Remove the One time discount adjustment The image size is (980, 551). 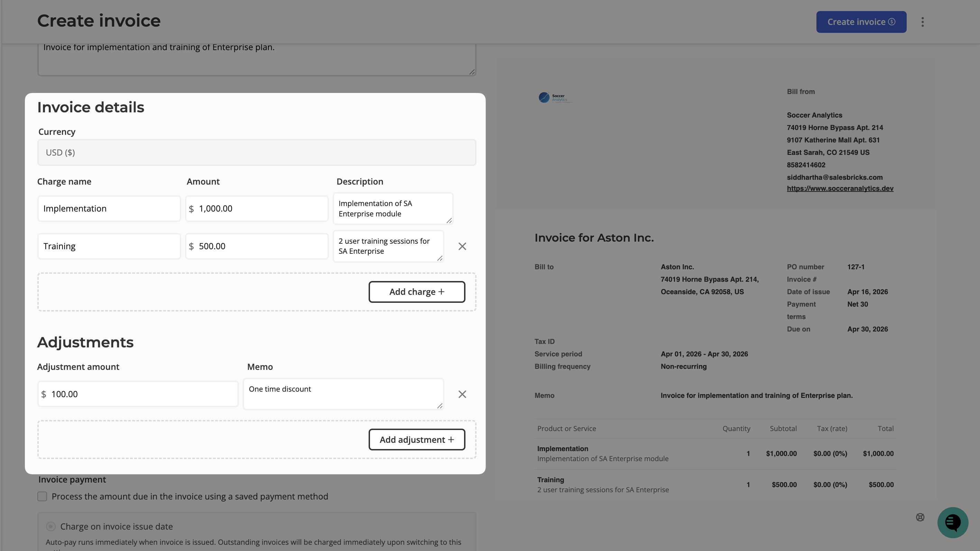pos(462,394)
